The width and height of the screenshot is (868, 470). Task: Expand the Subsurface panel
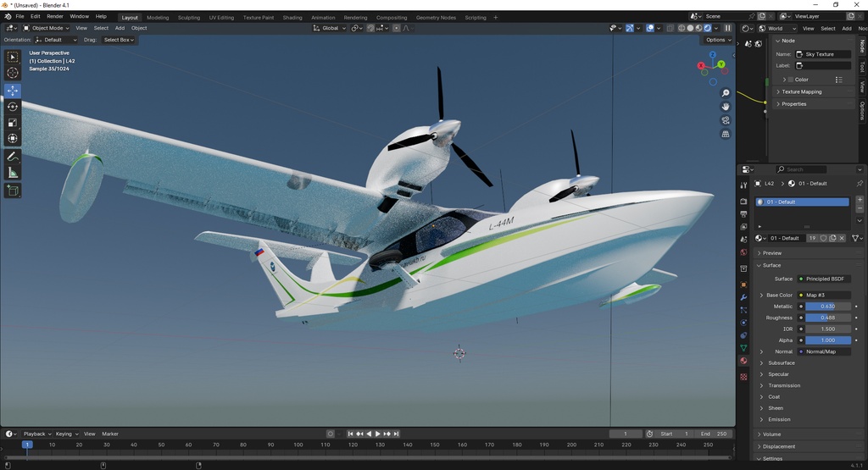click(x=781, y=363)
